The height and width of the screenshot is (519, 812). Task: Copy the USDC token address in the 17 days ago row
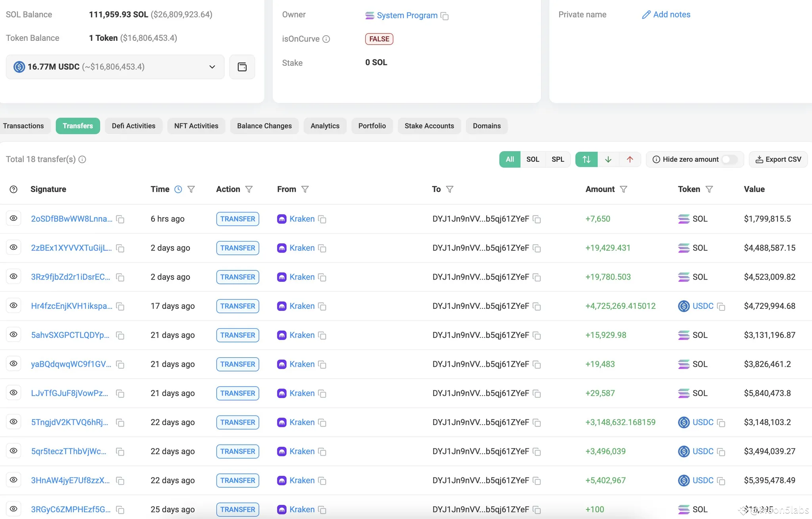[721, 306]
